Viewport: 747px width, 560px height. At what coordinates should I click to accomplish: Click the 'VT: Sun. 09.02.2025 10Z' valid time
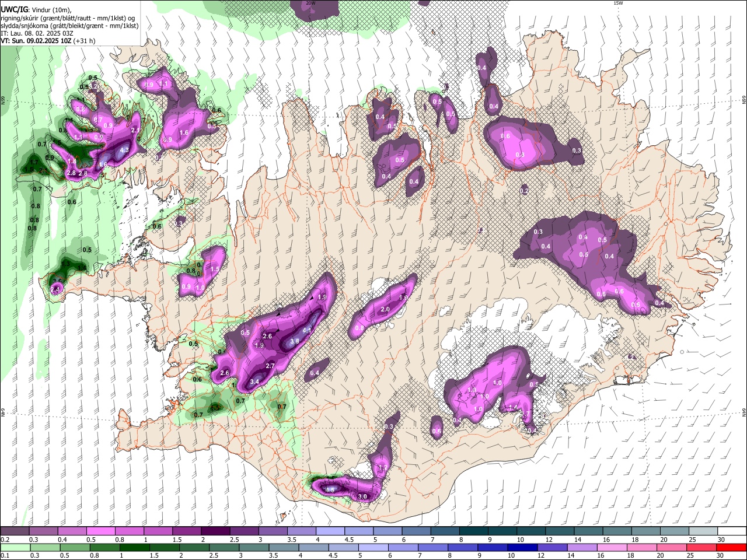pos(36,41)
